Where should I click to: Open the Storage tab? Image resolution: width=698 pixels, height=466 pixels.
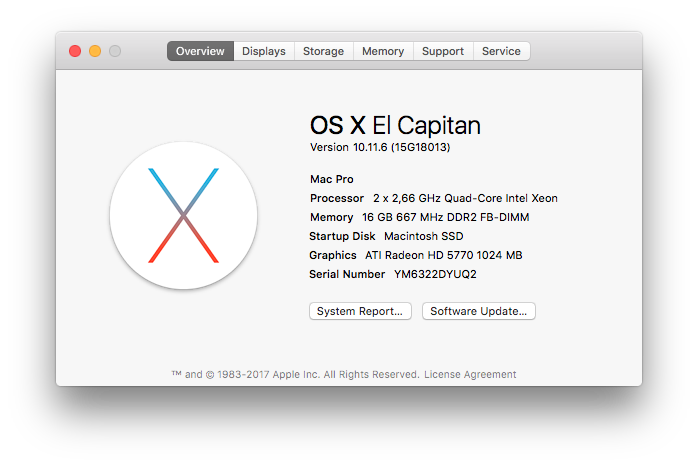[x=324, y=51]
